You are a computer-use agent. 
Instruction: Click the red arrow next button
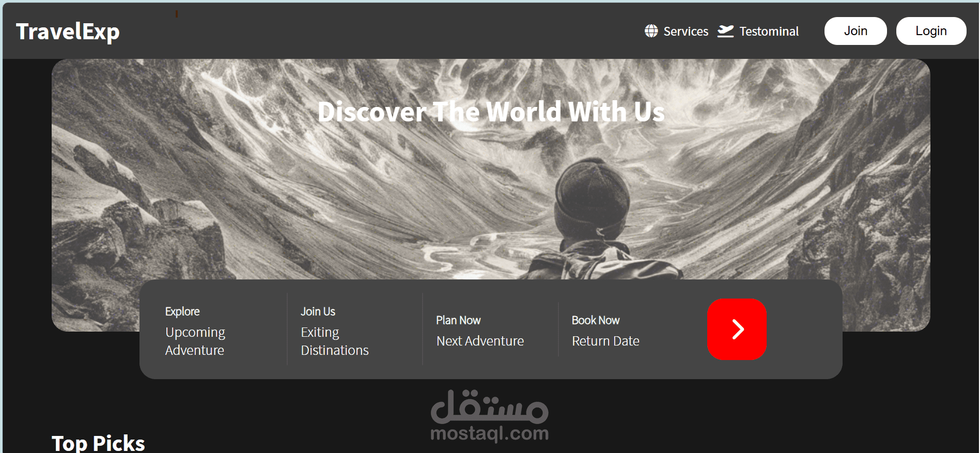(x=737, y=329)
